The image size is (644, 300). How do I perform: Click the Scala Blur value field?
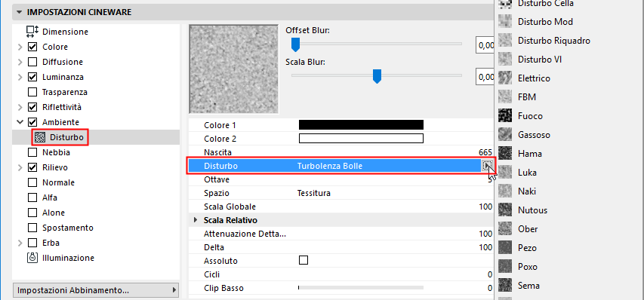485,77
